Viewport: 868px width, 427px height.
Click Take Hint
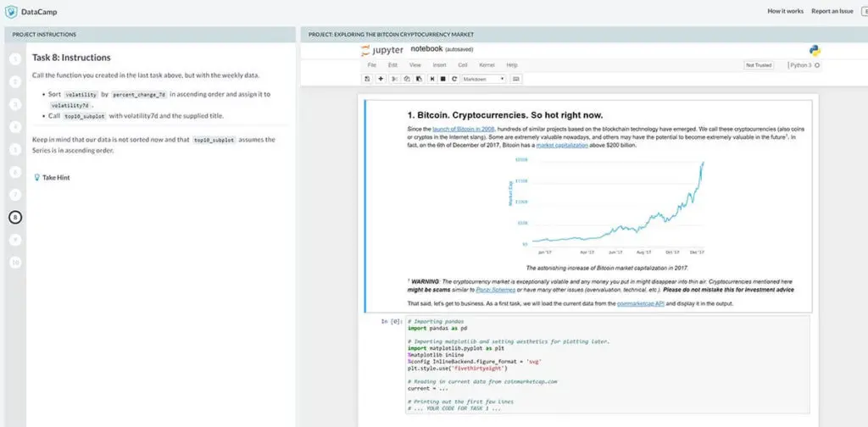point(56,178)
